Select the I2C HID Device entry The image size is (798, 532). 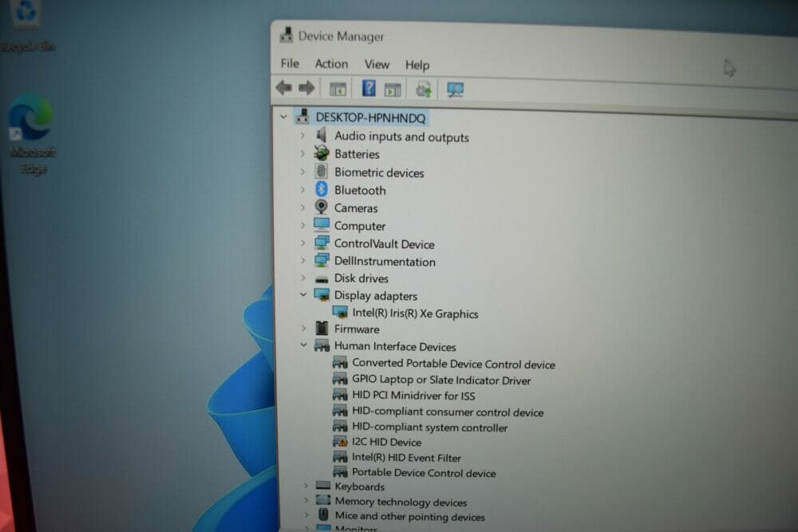coord(387,442)
